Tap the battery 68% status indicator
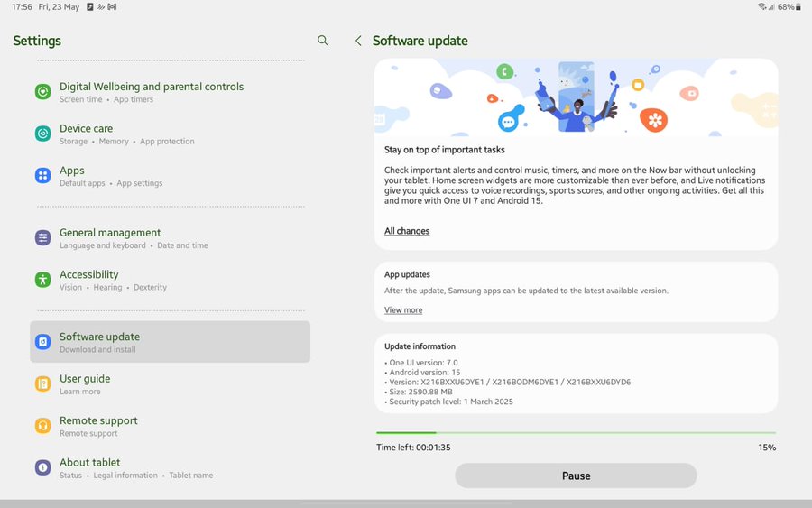The height and width of the screenshot is (508, 812). pyautogui.click(x=789, y=6)
